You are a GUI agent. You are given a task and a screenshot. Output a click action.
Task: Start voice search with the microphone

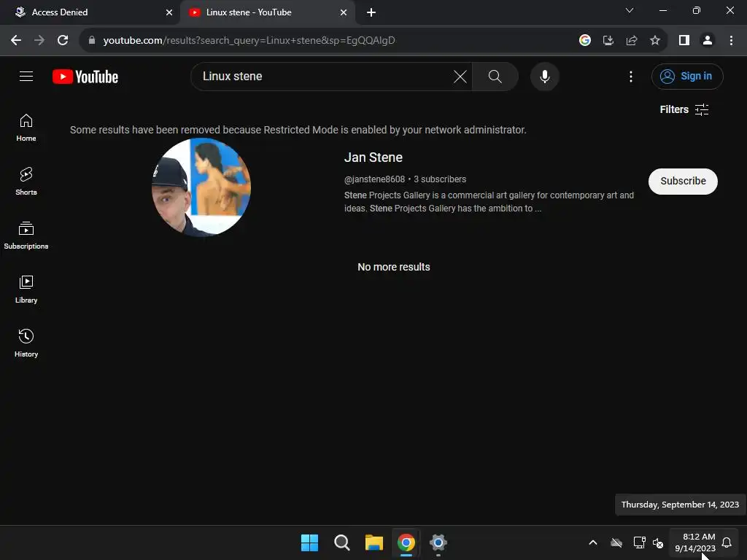[544, 76]
